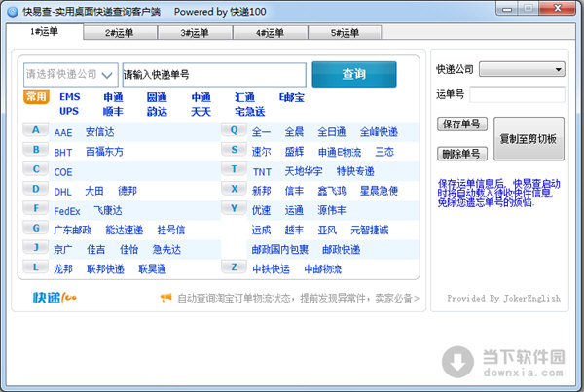Click the letter G index badge

point(36,228)
